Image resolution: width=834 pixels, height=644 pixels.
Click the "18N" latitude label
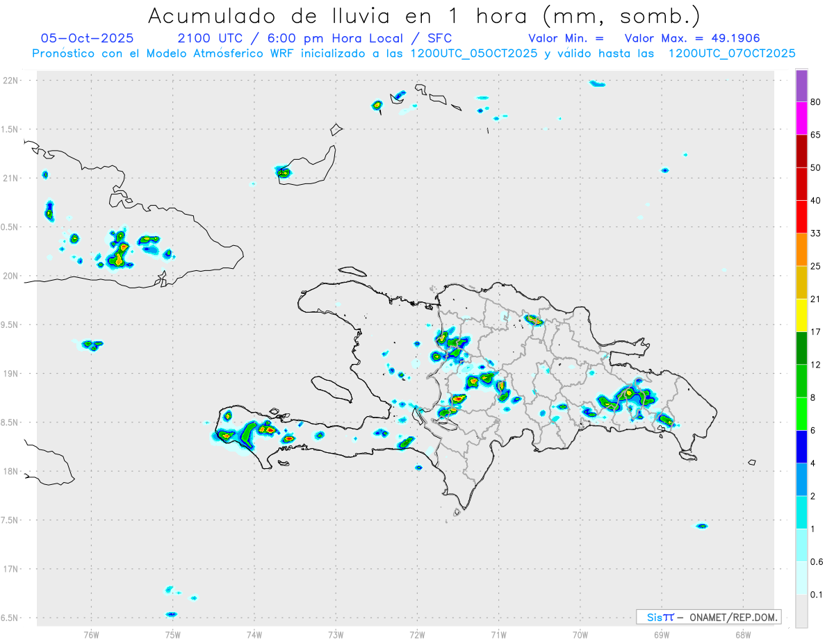10,471
